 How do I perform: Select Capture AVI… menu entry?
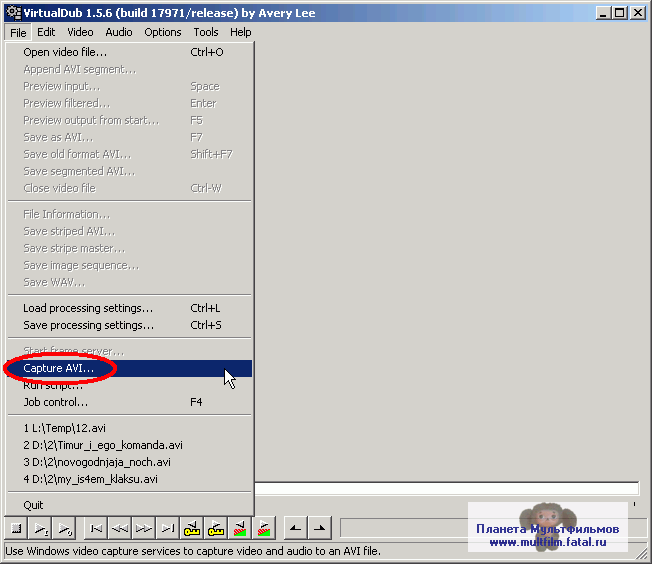tap(130, 368)
